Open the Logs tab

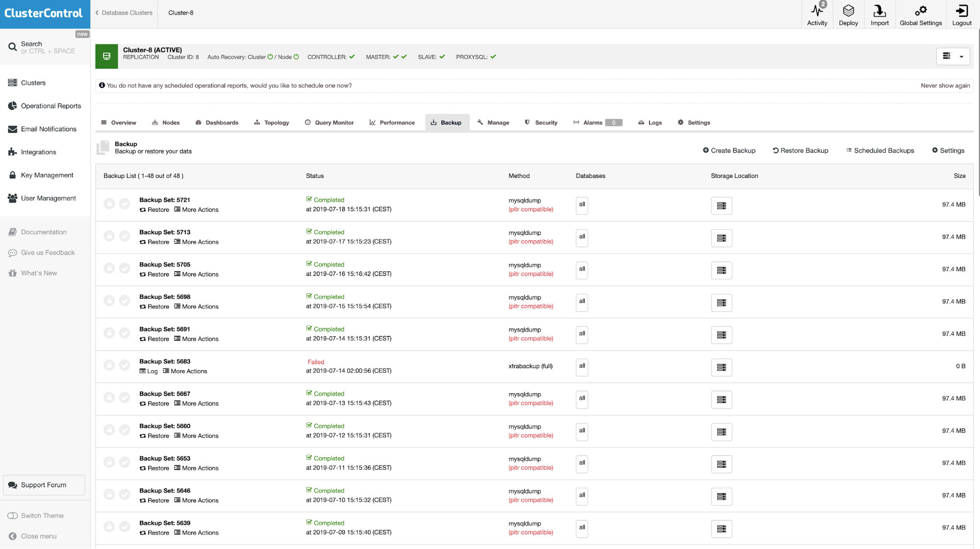click(x=650, y=123)
